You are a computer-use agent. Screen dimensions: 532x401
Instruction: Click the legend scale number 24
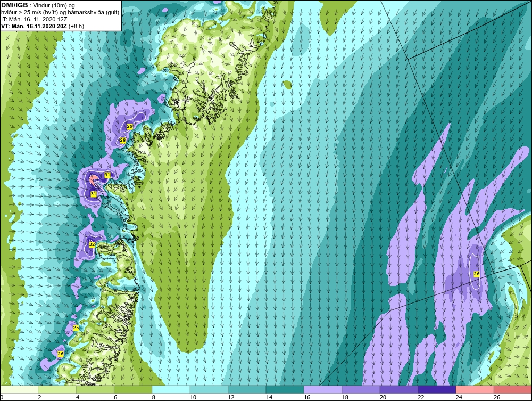[x=459, y=397]
